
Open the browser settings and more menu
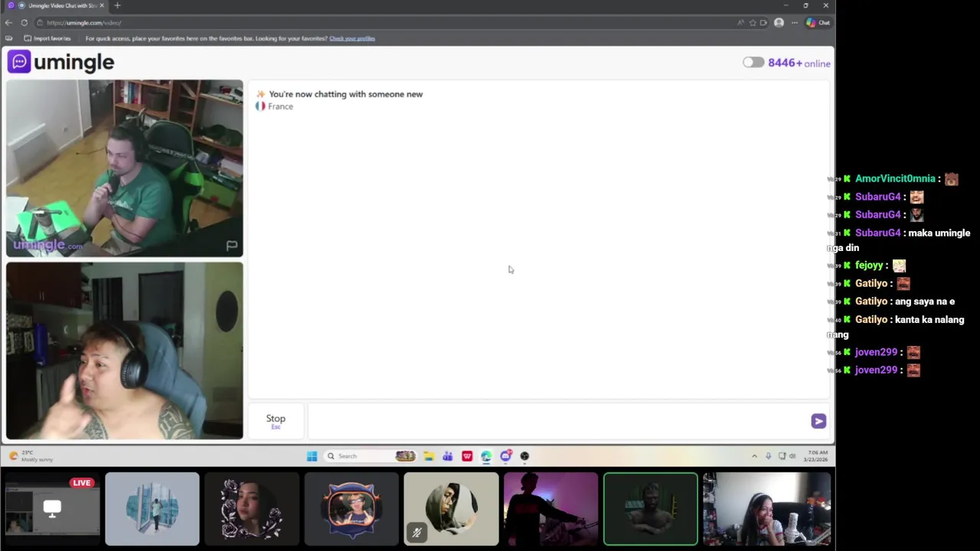[x=795, y=23]
